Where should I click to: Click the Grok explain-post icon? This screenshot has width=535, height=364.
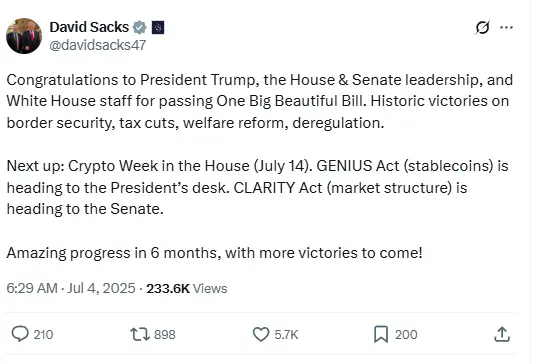coord(482,27)
